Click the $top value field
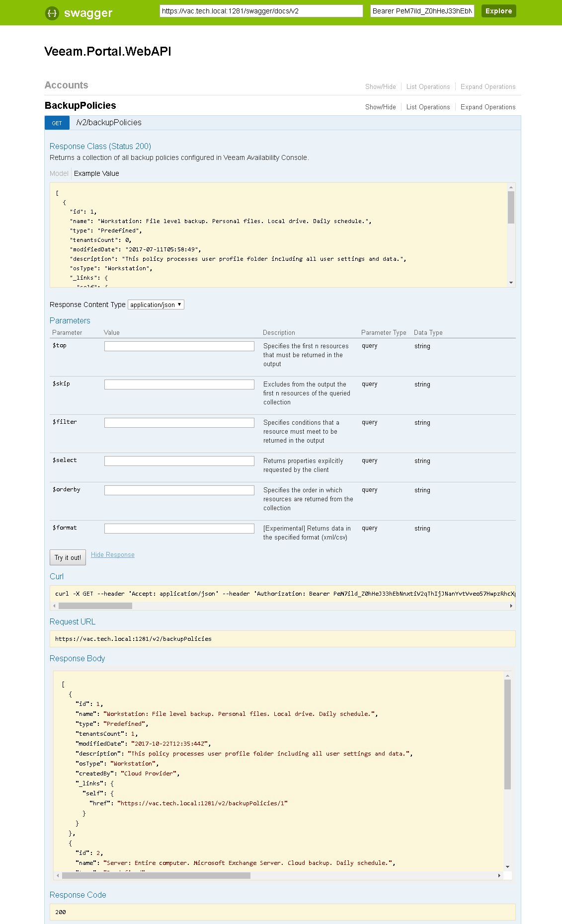This screenshot has height=924, width=562. point(179,346)
